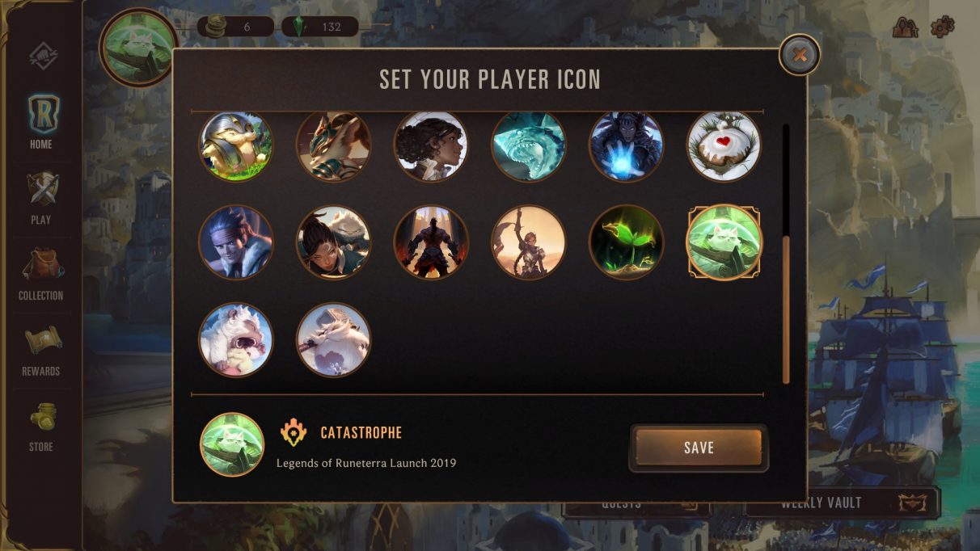The height and width of the screenshot is (551, 980).
Task: Select the fiery silhouette warrior icon
Action: pos(431,242)
